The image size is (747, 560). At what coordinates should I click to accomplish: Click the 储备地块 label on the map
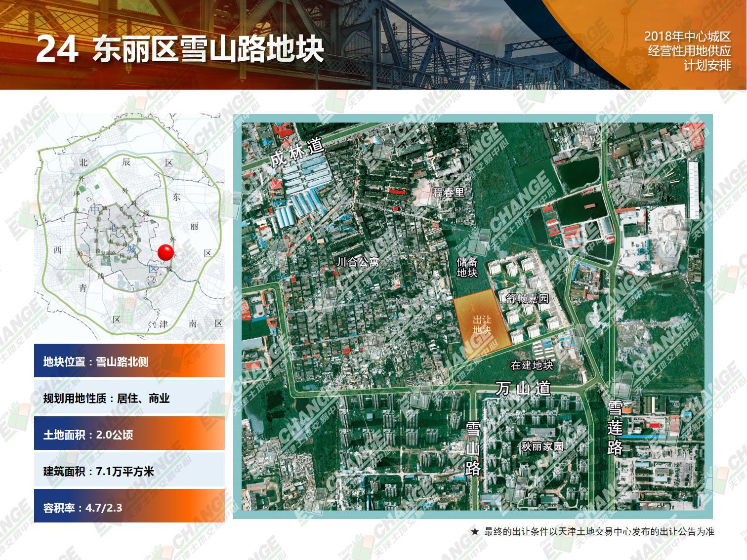click(467, 267)
